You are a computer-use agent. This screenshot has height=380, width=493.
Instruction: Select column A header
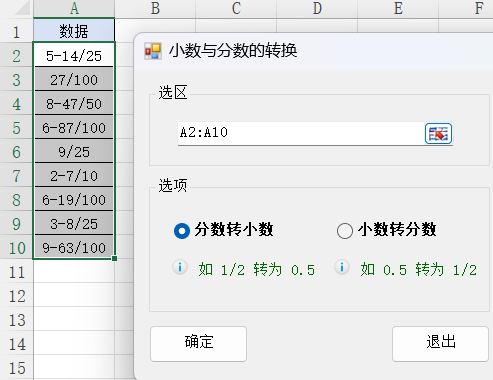74,9
